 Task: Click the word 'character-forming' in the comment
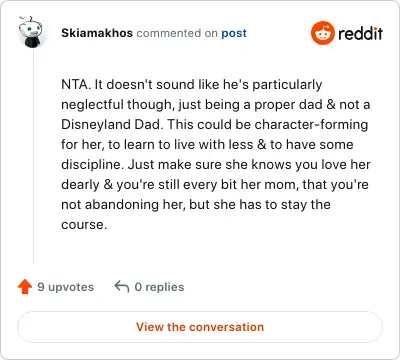click(311, 125)
